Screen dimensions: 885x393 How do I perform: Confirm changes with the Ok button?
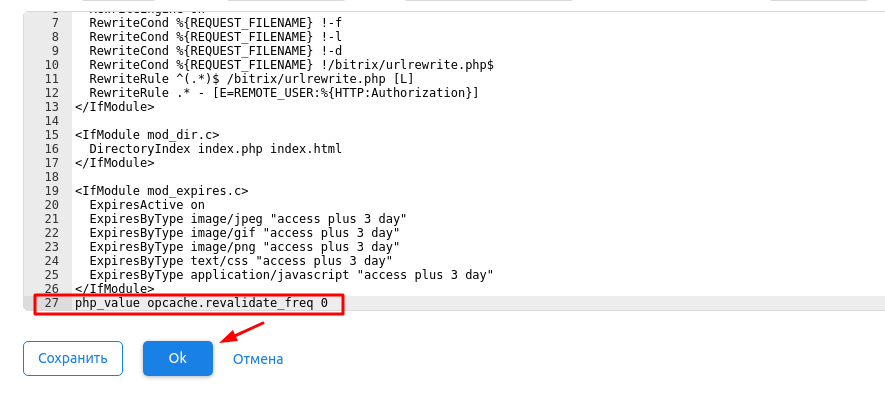click(x=178, y=359)
